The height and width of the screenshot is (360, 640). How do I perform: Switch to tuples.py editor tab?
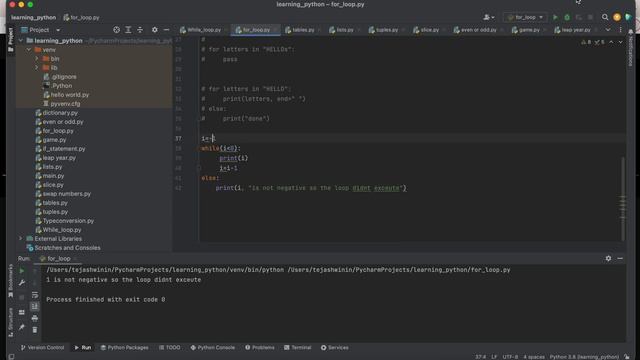tap(386, 30)
